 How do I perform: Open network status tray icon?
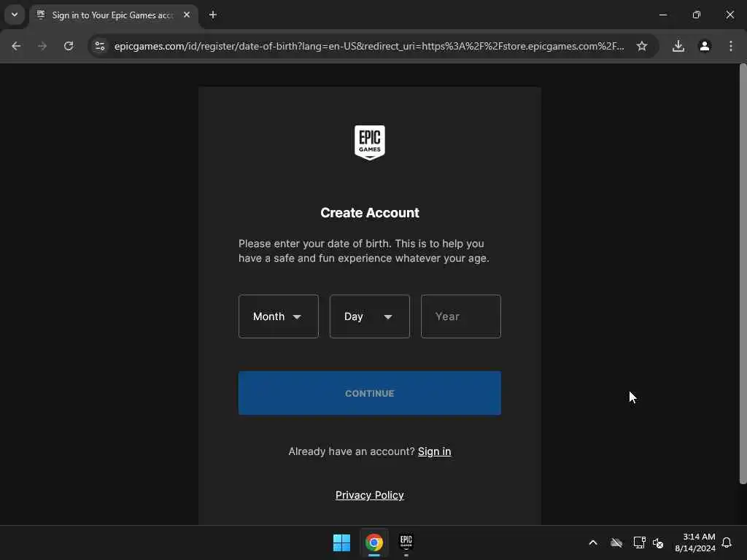coord(639,542)
